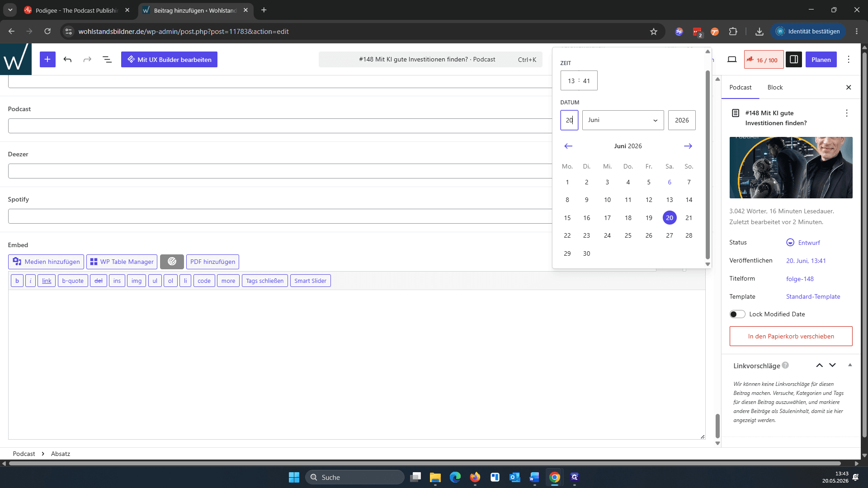Image resolution: width=868 pixels, height=488 pixels.
Task: Select the Podcast sidebar tab
Action: tap(740, 87)
